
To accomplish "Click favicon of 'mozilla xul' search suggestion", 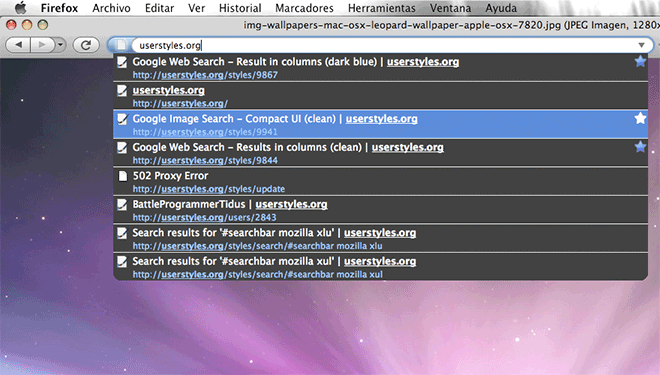I will tap(122, 261).
